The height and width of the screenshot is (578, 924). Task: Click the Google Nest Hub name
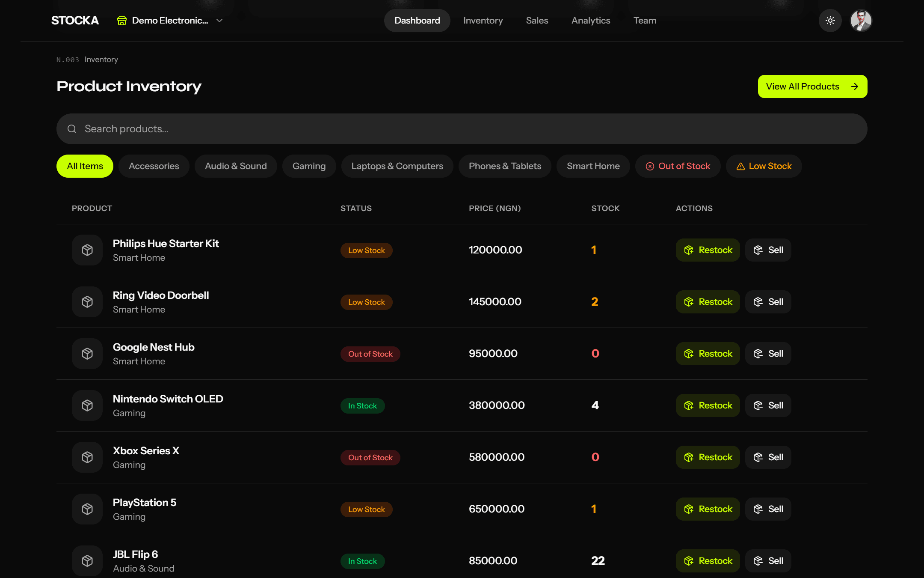click(x=154, y=347)
